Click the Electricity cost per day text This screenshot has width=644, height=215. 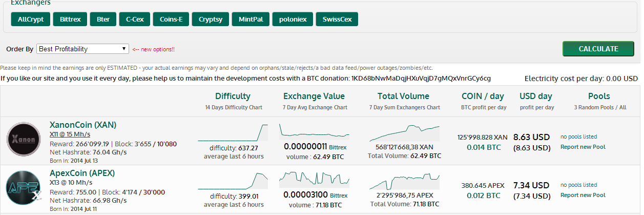(581, 79)
